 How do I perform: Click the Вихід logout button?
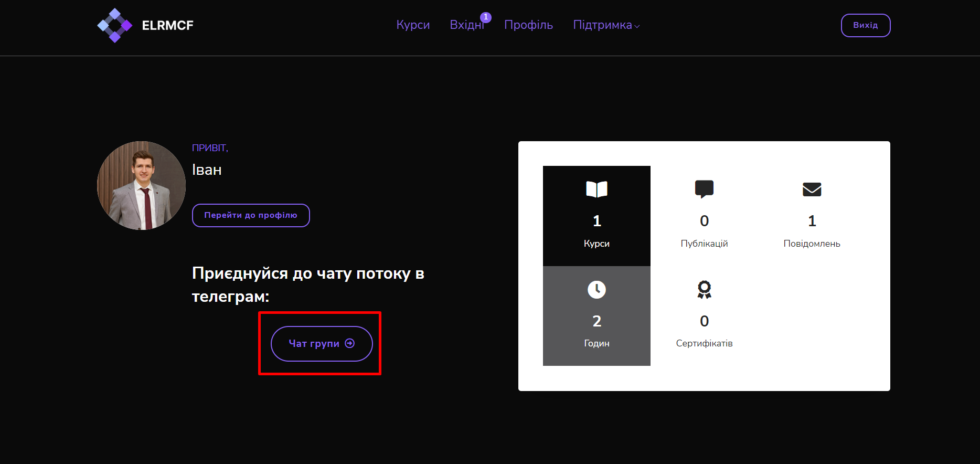coord(866,25)
